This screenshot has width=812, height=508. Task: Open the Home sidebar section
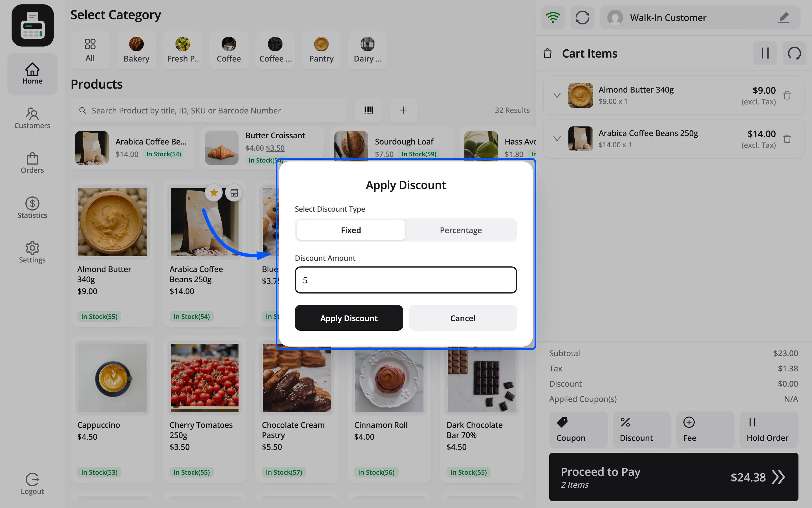[x=32, y=74]
